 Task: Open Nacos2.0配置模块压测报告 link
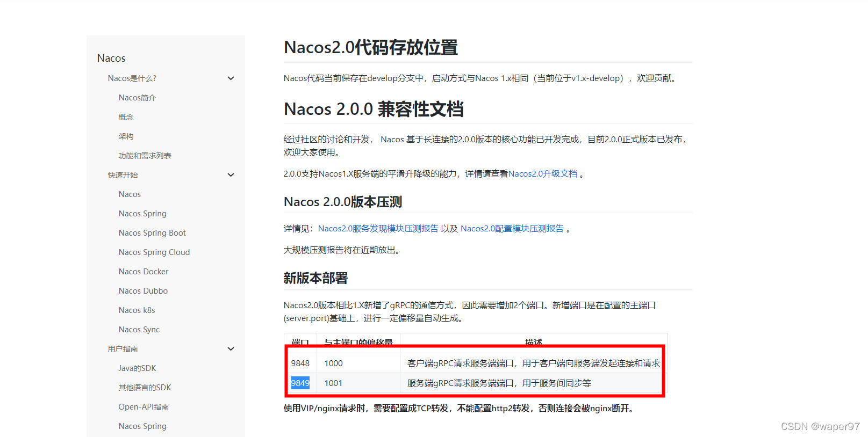(512, 229)
